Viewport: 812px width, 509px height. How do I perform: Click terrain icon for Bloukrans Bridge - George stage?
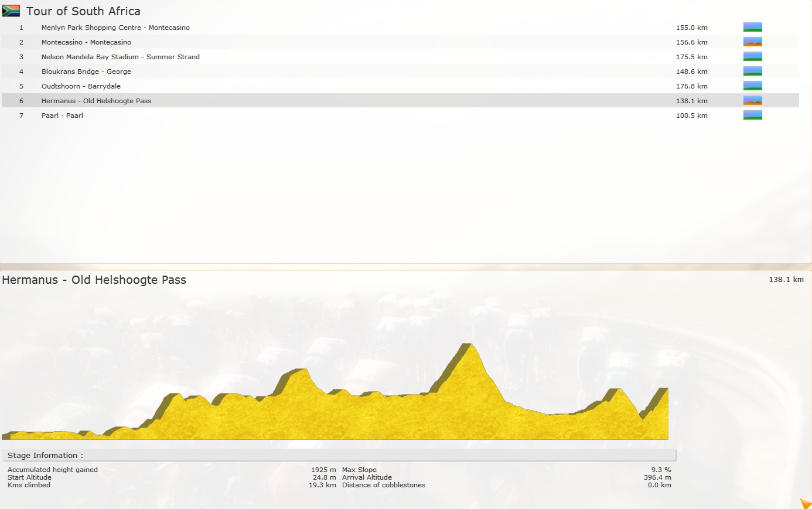point(752,71)
